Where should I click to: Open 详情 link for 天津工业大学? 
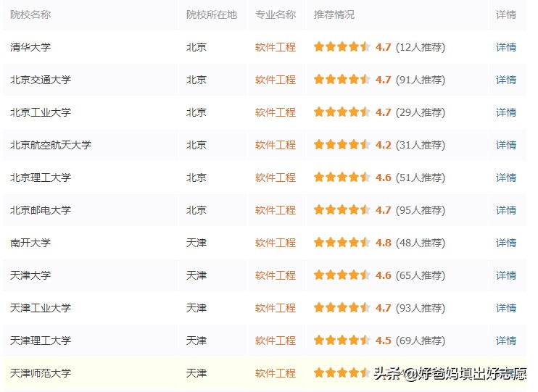[x=506, y=308]
